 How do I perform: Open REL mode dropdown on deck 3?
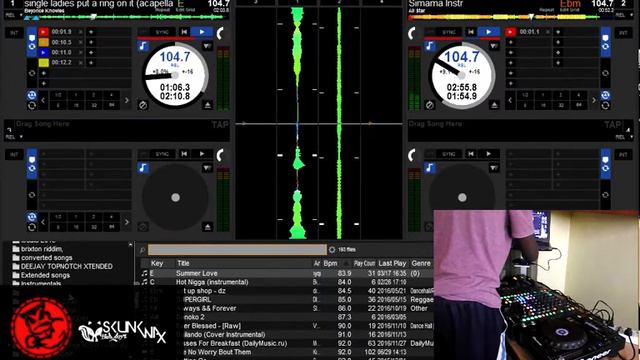coord(13,137)
